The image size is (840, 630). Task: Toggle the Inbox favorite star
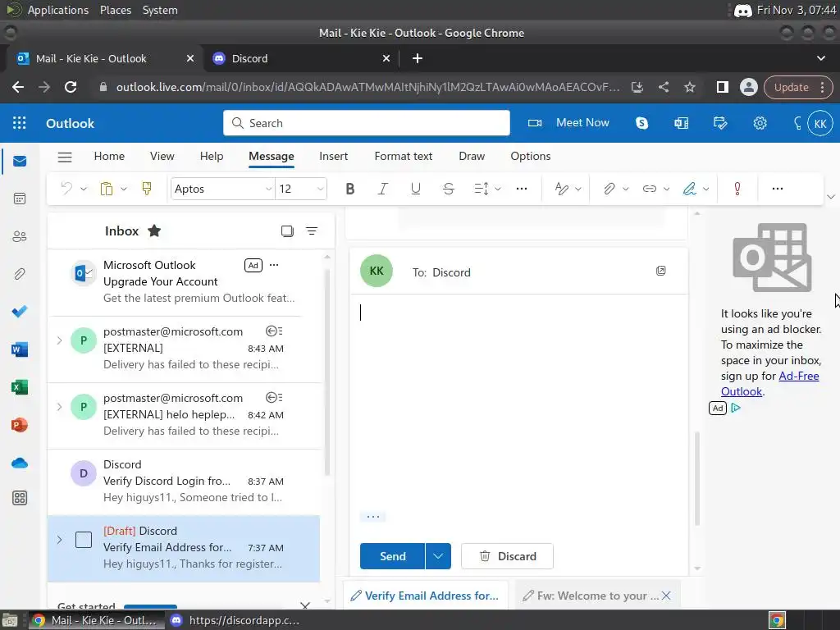coord(154,231)
